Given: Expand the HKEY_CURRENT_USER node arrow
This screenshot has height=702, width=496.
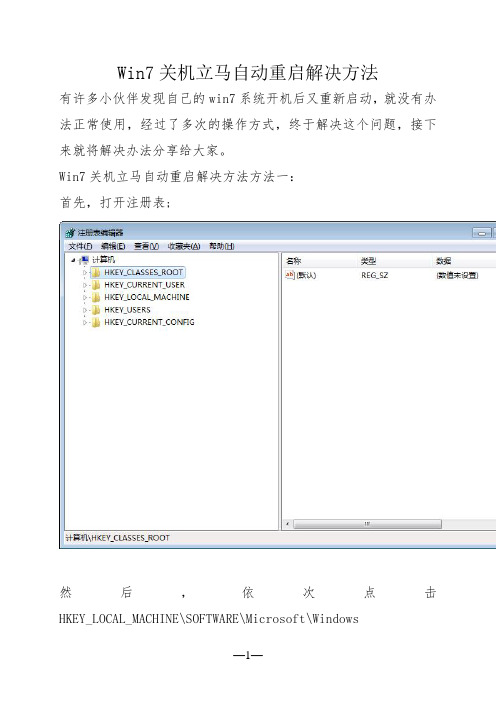Looking at the screenshot, I should click(85, 285).
